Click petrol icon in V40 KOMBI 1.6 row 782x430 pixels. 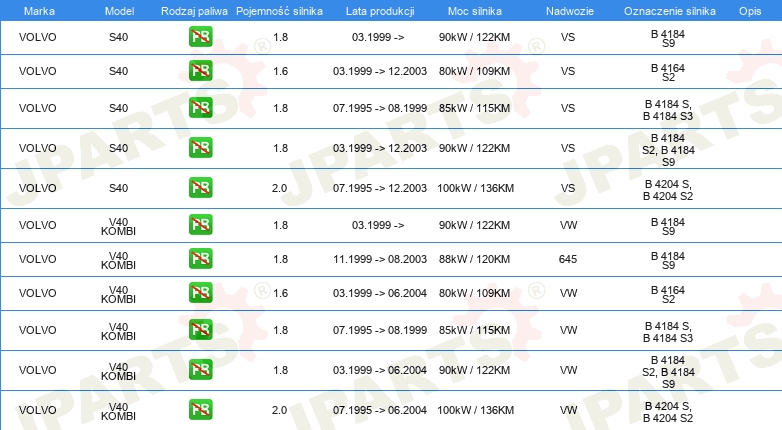(x=200, y=292)
